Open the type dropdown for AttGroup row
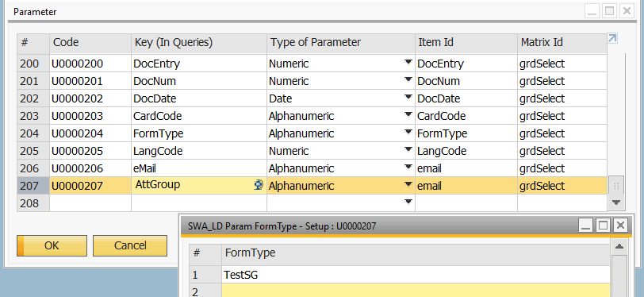 coord(408,185)
